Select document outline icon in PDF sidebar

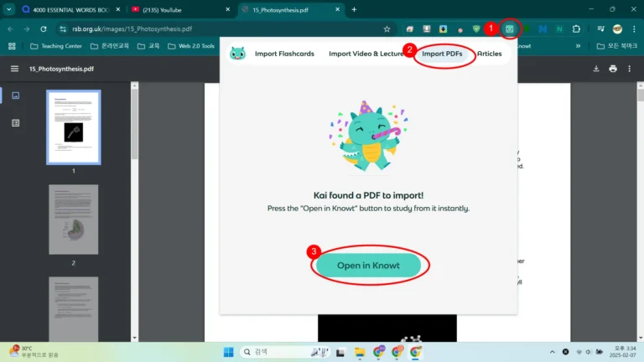click(x=16, y=122)
